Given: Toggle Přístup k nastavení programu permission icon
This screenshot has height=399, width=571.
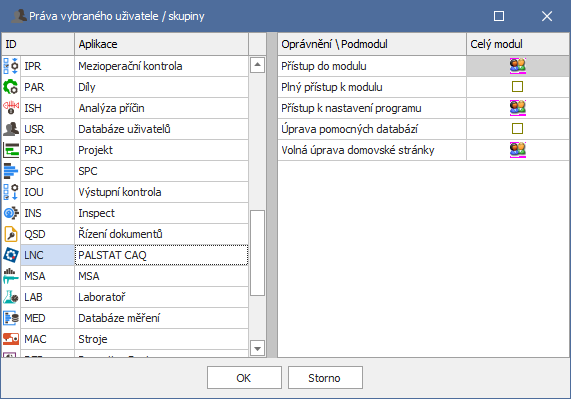Looking at the screenshot, I should click(517, 108).
